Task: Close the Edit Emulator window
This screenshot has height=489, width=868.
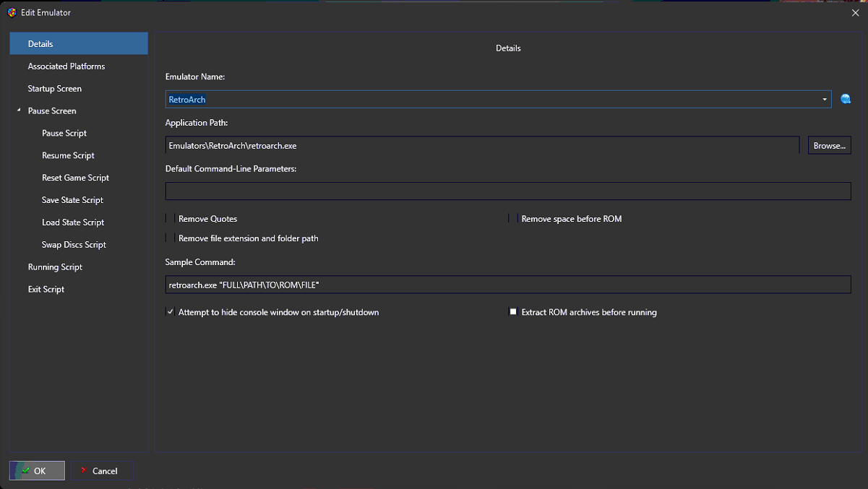Action: click(x=856, y=13)
